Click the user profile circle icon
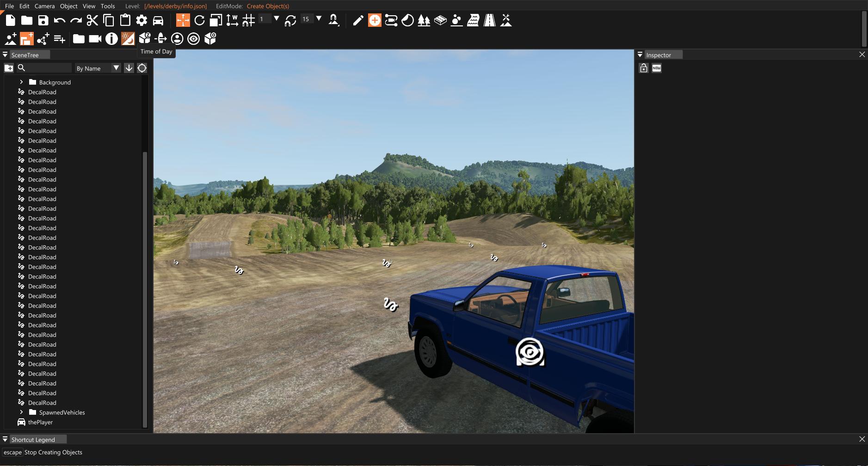 (x=177, y=39)
